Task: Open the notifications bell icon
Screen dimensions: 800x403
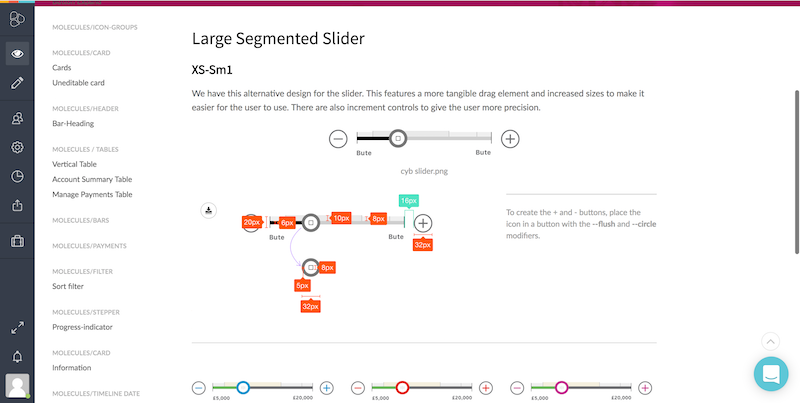Action: [x=17, y=357]
